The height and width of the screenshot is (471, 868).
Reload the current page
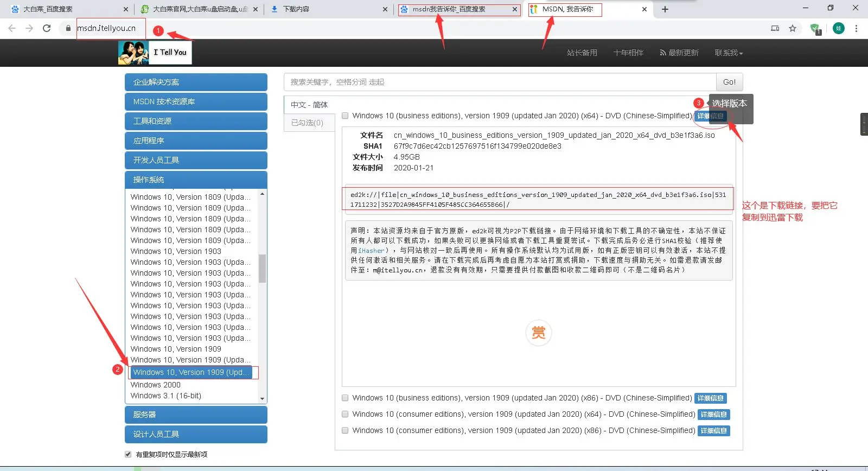point(47,28)
